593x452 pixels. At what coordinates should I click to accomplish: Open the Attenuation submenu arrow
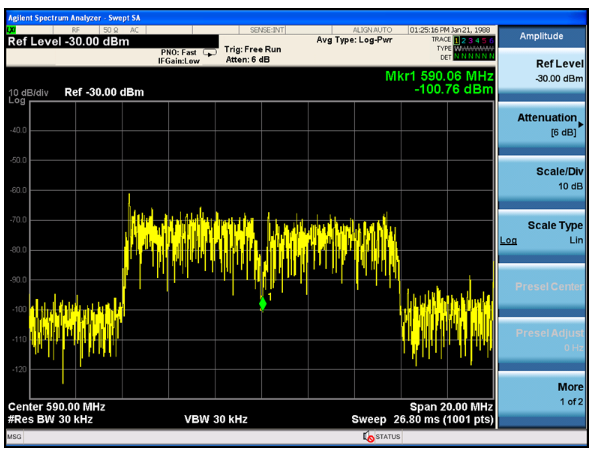pyautogui.click(x=581, y=124)
